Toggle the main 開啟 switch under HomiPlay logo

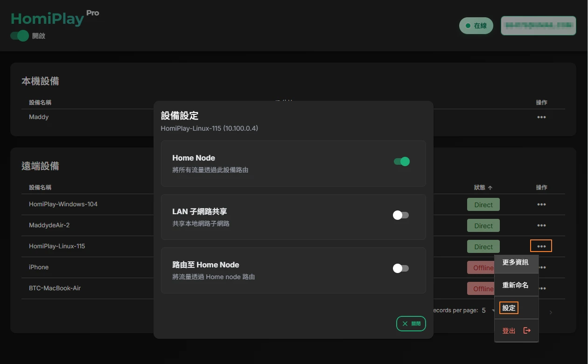point(20,36)
